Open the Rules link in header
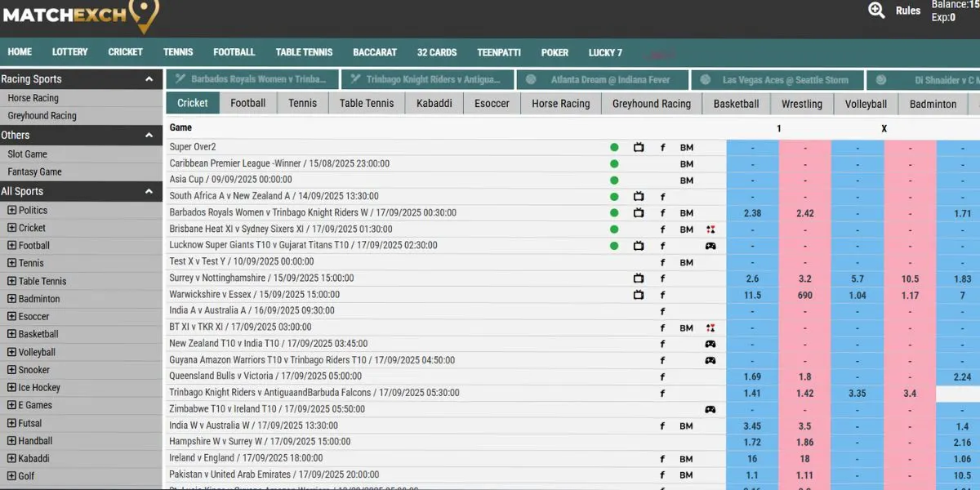The width and height of the screenshot is (980, 490). [x=907, y=11]
